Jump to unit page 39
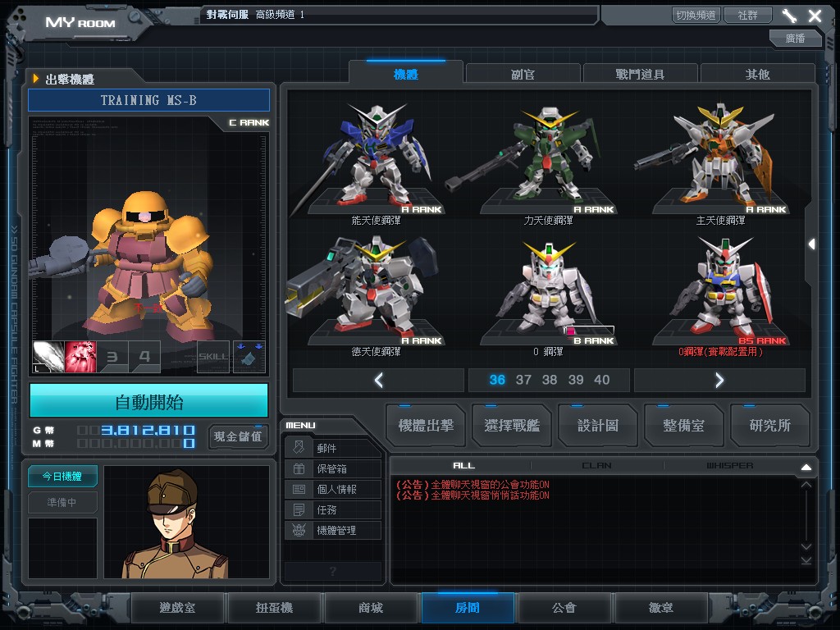This screenshot has height=630, width=840. (x=576, y=380)
